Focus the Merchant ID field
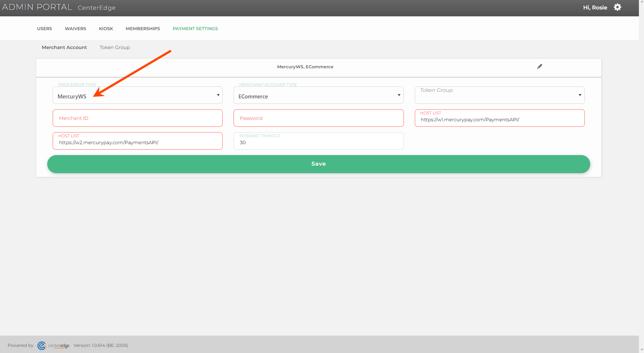This screenshot has width=644, height=353. click(x=138, y=118)
